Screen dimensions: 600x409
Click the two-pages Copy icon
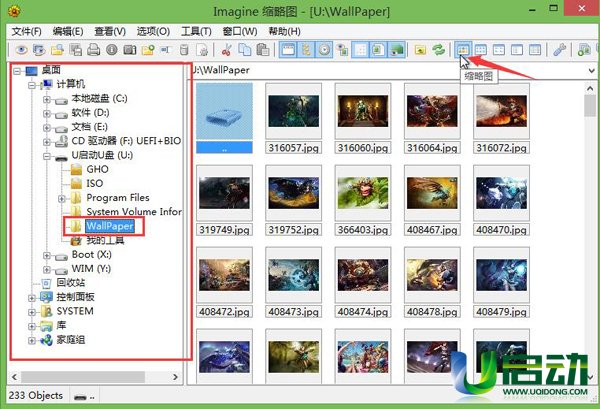245,50
